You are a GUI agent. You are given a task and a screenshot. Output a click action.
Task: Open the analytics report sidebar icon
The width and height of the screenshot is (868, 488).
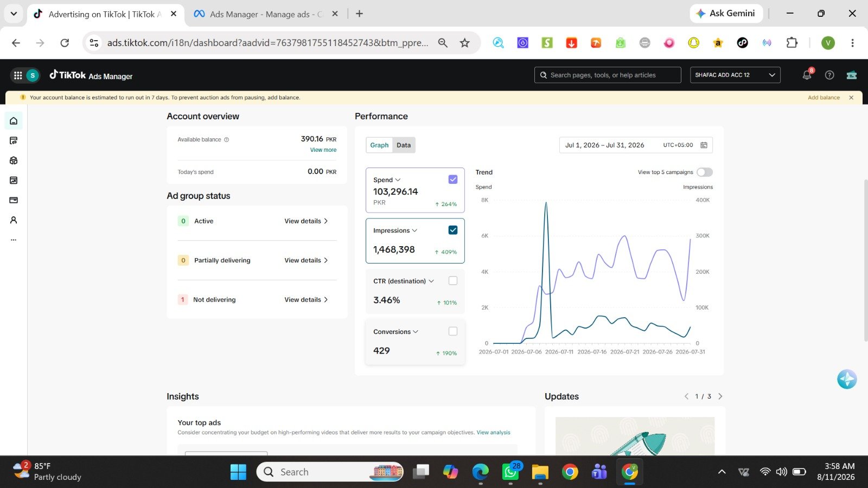[14, 180]
